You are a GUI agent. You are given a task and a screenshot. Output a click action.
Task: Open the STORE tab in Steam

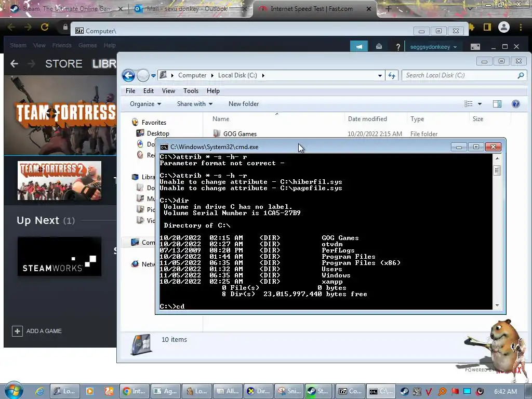tap(64, 63)
